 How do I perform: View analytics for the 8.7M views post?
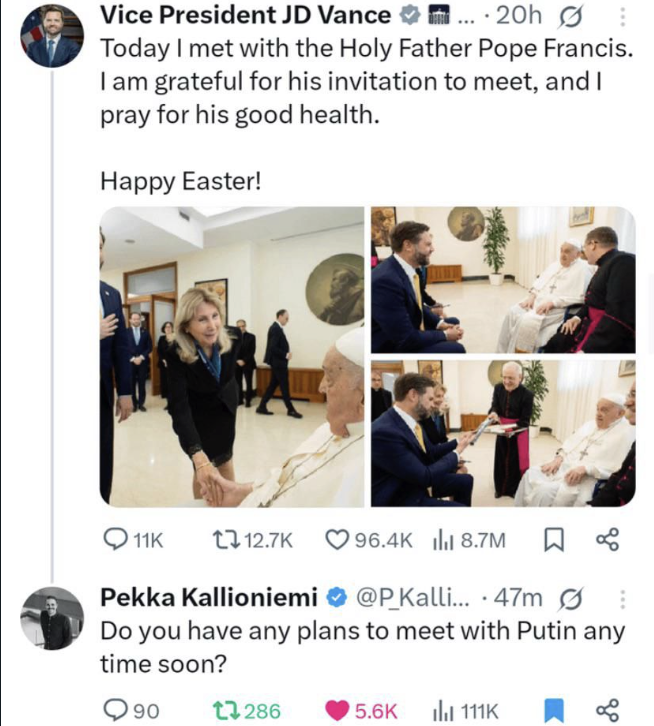pyautogui.click(x=440, y=541)
